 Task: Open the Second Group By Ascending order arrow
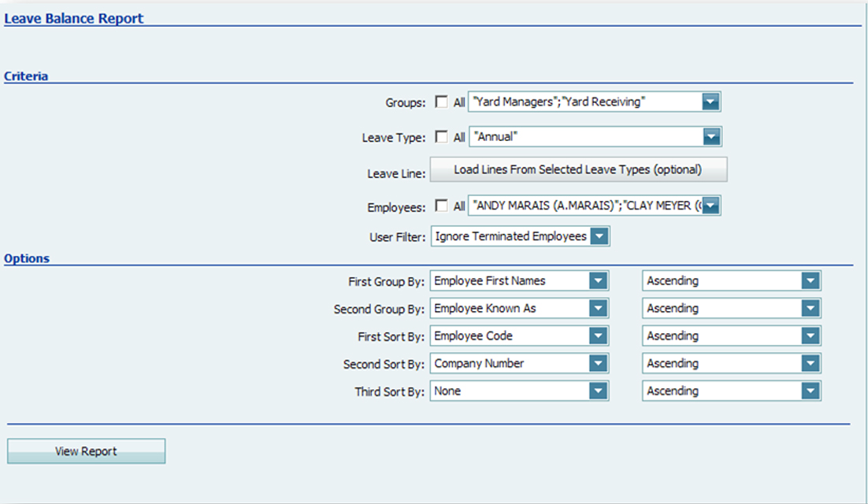click(811, 308)
